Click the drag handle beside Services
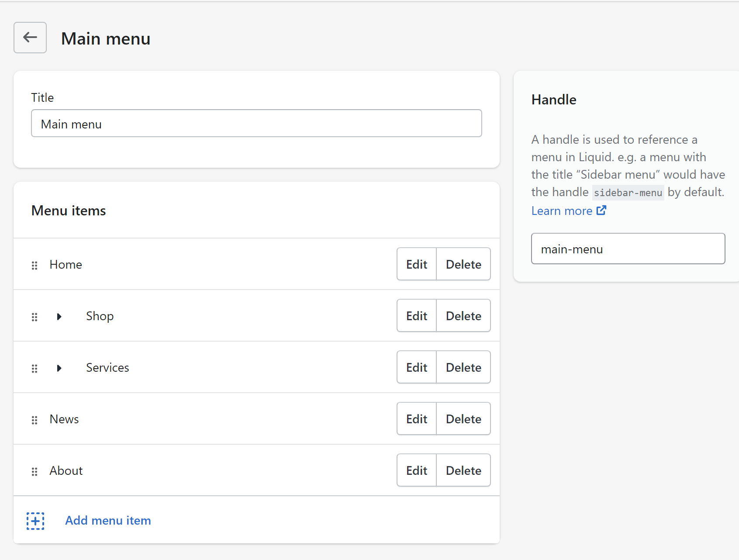This screenshot has height=560, width=739. pyautogui.click(x=35, y=368)
